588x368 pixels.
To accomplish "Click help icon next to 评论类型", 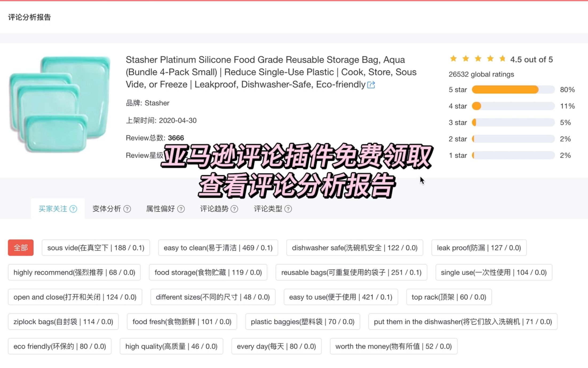I will pyautogui.click(x=288, y=209).
